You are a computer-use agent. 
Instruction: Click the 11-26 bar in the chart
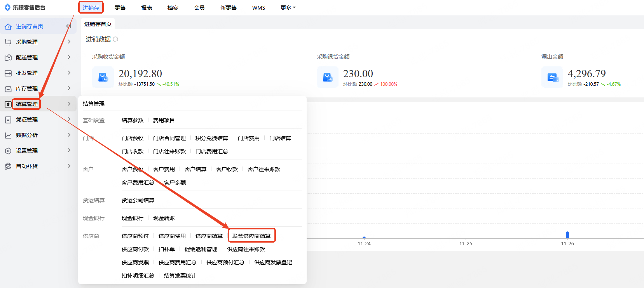pyautogui.click(x=567, y=235)
